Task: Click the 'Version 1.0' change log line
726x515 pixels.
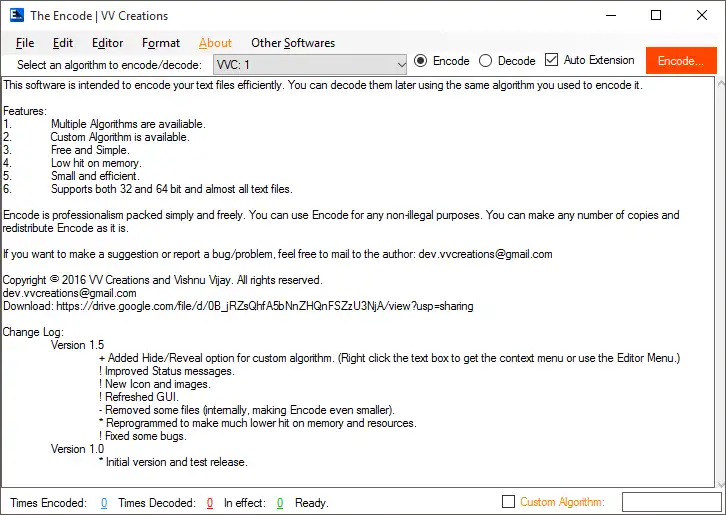Action: [x=77, y=449]
